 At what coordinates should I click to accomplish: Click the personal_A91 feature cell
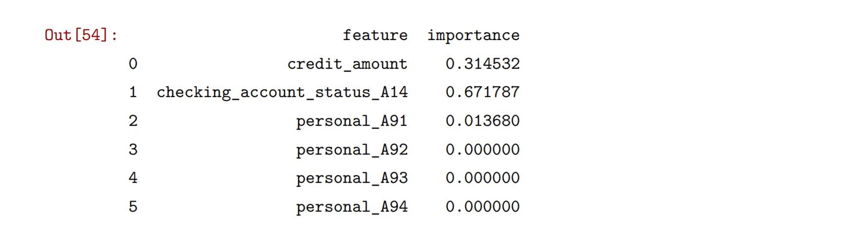click(351, 121)
